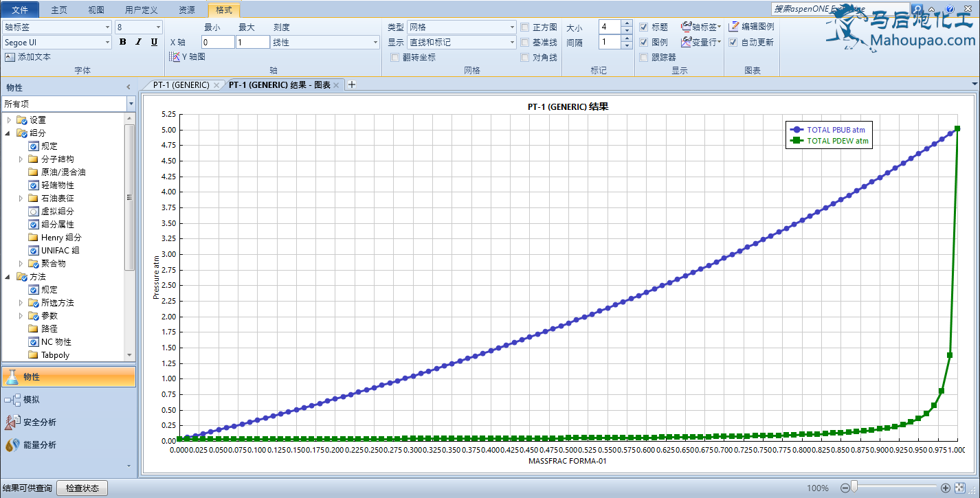Close the first PT-1 (GENERIC) tab
Image resolution: width=980 pixels, height=498 pixels.
pos(216,85)
